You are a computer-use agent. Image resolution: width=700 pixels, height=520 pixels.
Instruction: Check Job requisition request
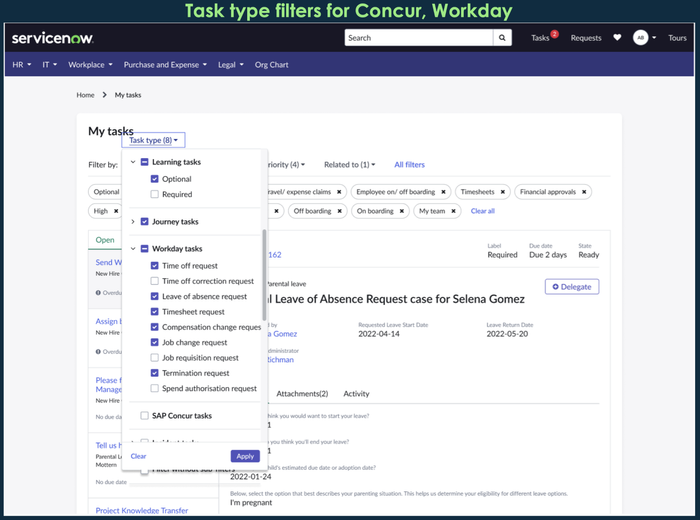pos(154,358)
